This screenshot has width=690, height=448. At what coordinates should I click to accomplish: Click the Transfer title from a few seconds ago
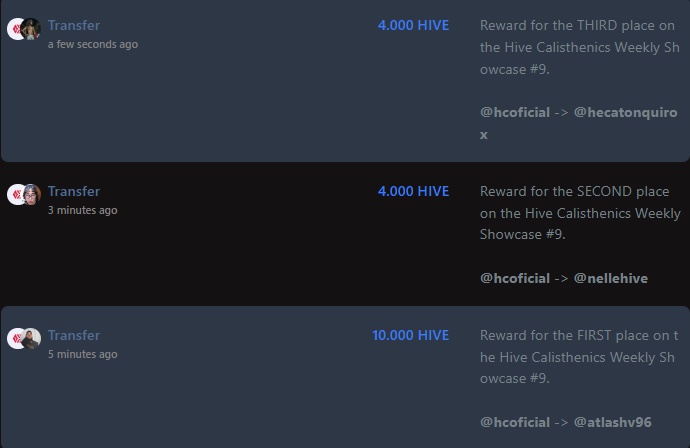click(74, 25)
